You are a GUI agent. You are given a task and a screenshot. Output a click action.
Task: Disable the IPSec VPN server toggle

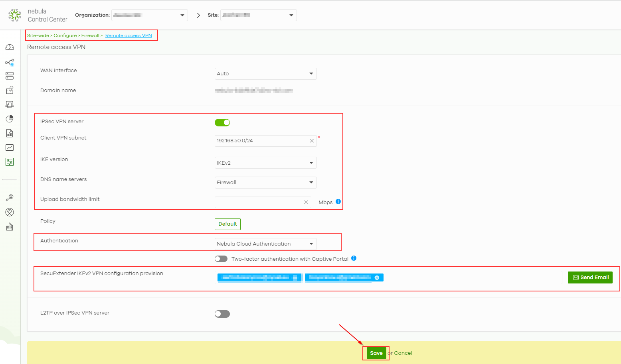click(x=222, y=122)
